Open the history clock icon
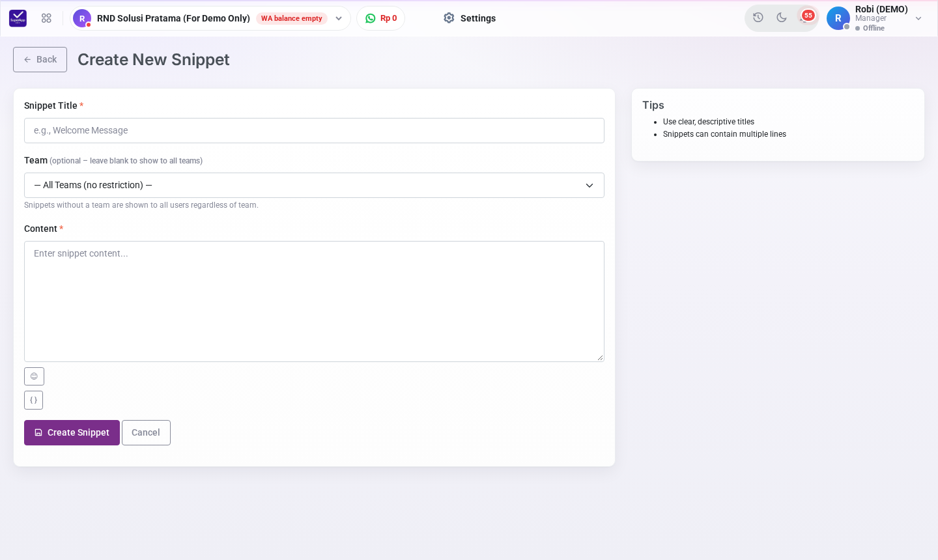The height and width of the screenshot is (560, 938). point(758,18)
